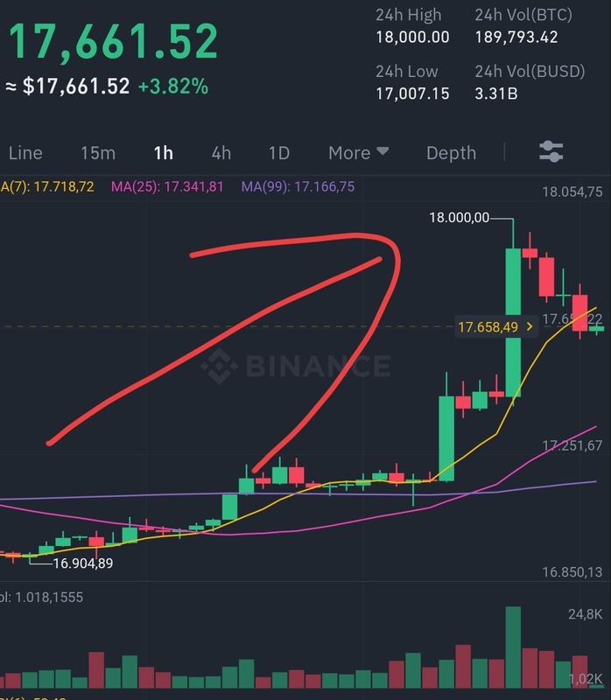
Task: Expand the More timeframes dropdown
Action: click(358, 153)
